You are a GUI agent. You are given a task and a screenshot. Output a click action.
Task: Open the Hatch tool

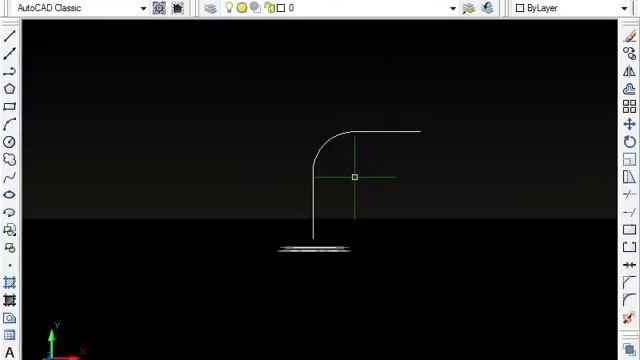(9, 282)
